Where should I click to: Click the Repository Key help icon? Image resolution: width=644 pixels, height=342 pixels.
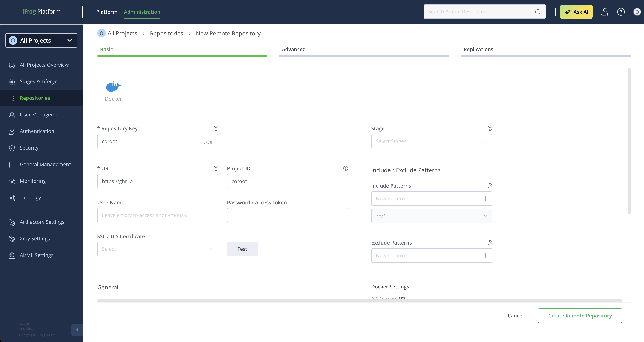coord(216,128)
